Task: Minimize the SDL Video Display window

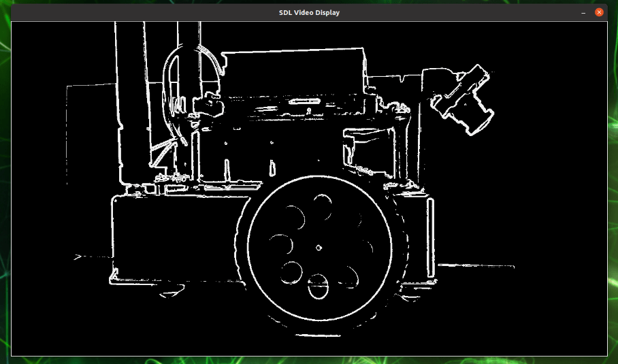Action: (x=583, y=13)
